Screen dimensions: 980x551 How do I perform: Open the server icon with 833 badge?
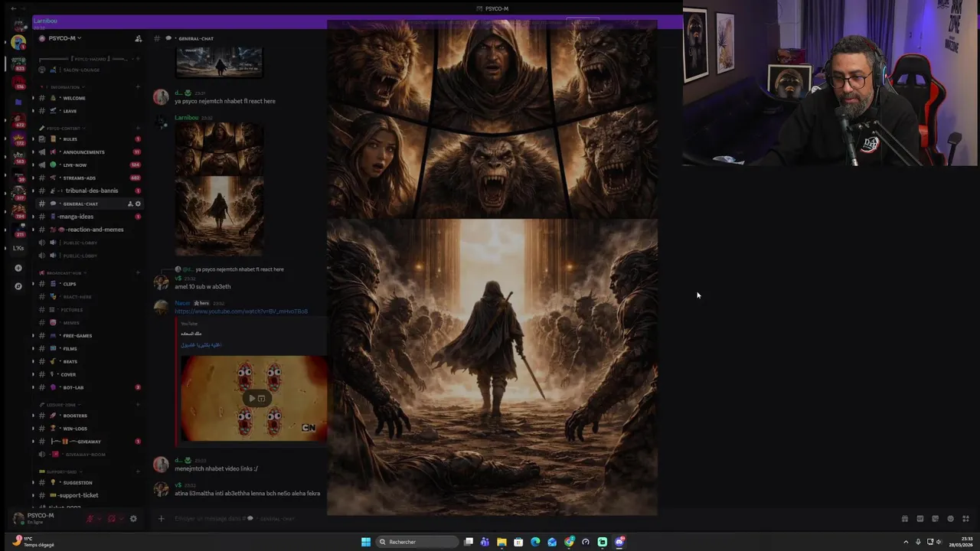[18, 63]
